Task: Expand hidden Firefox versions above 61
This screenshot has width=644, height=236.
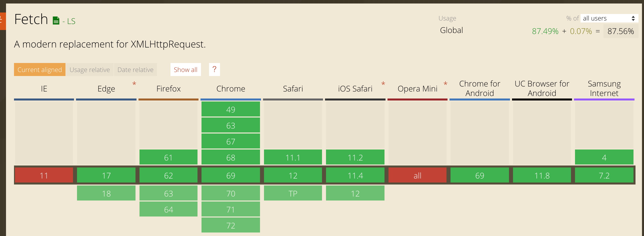Action: tap(168, 125)
